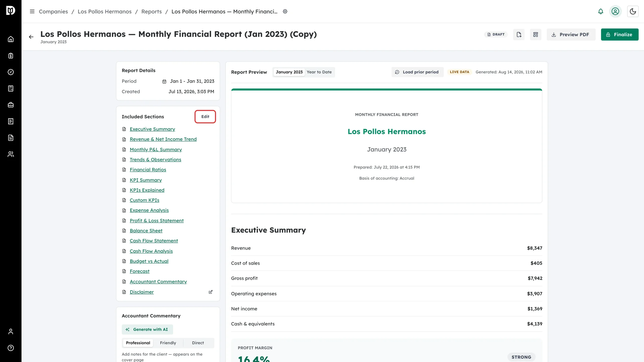Screen dimensions: 644x362
Task: Jump to Balance Sheet section link
Action: tap(146, 231)
